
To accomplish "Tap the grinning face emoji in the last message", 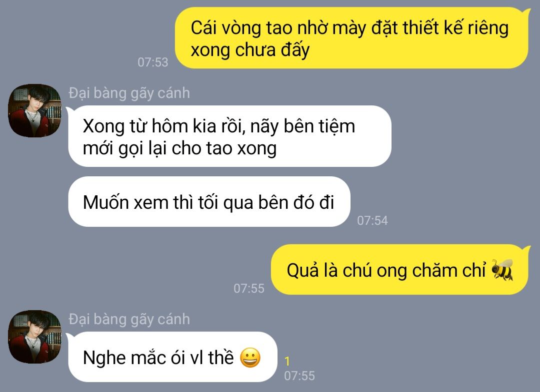I will (x=250, y=358).
